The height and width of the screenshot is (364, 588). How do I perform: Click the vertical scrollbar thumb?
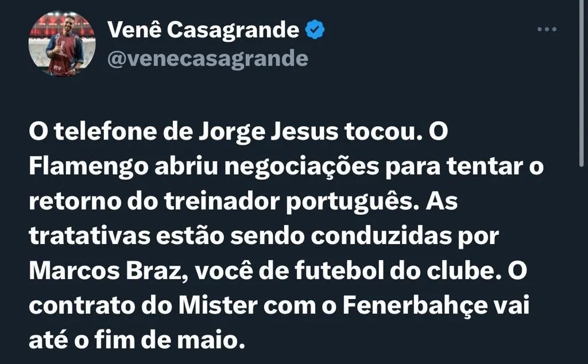[x=582, y=83]
